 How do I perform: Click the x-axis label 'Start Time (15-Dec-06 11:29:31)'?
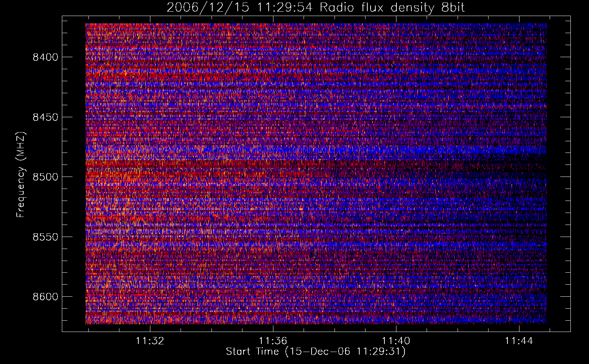tap(316, 352)
